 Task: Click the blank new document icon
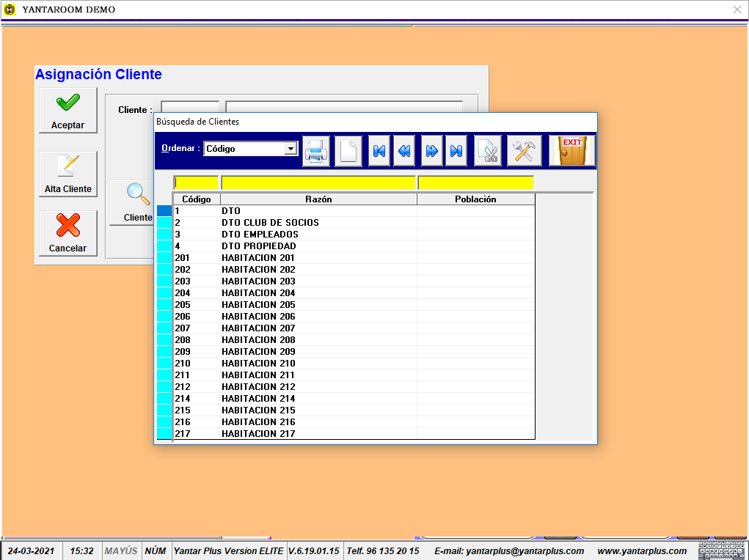348,151
